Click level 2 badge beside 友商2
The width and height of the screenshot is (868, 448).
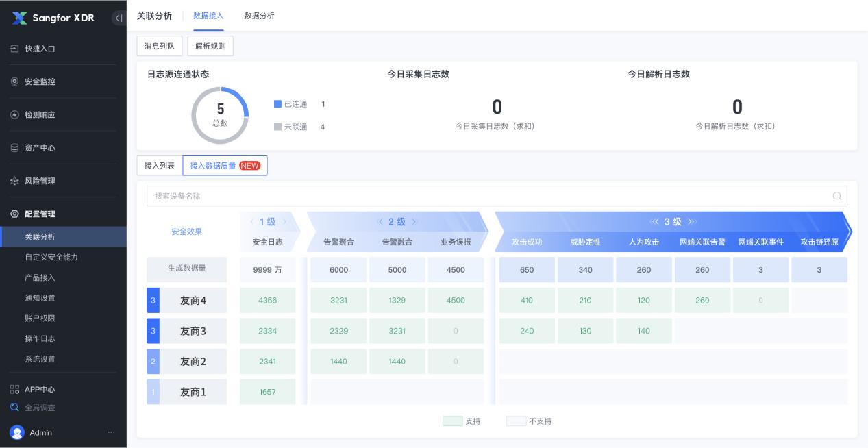(153, 361)
